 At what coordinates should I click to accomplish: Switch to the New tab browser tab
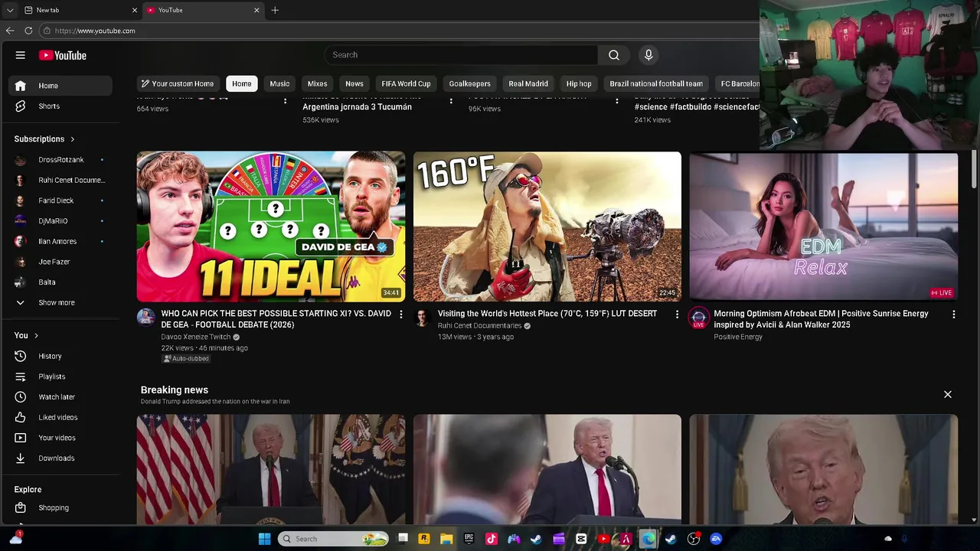(x=80, y=10)
